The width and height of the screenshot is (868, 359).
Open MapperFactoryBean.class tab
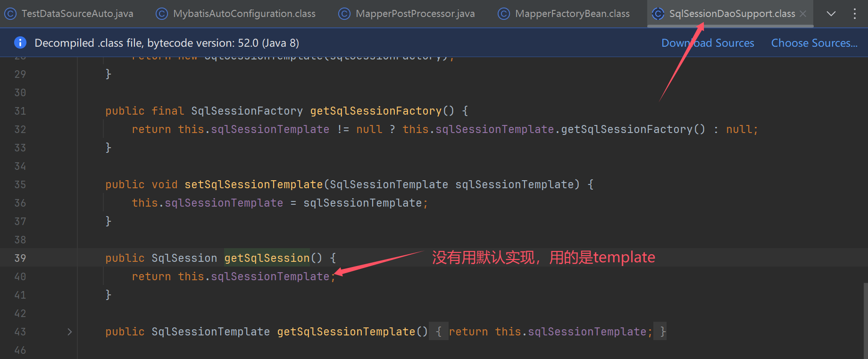tap(572, 14)
